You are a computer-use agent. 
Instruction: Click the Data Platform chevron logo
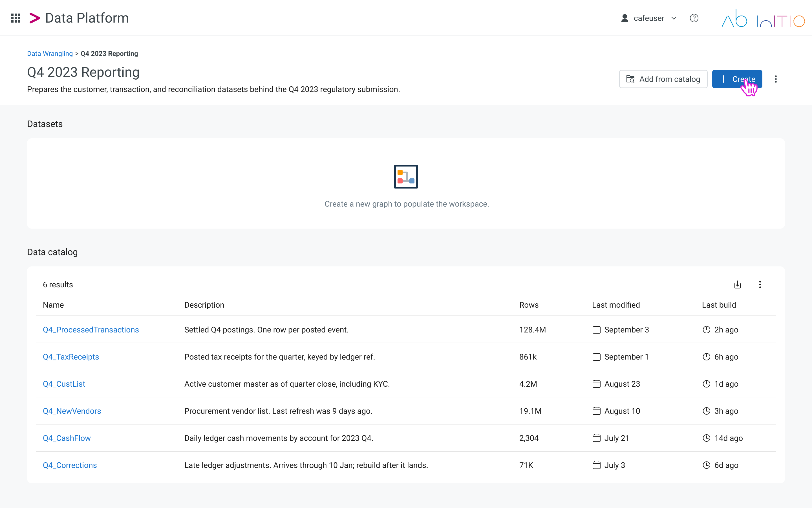pyautogui.click(x=35, y=18)
